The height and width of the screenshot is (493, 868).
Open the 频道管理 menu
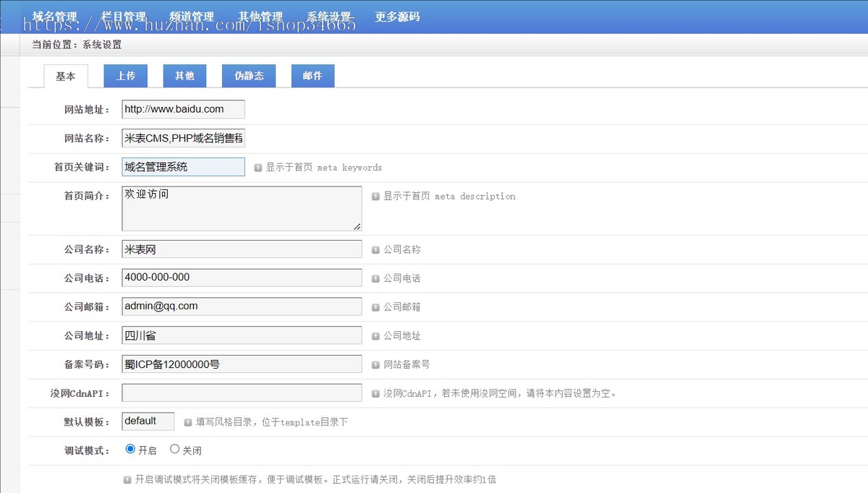tap(192, 17)
